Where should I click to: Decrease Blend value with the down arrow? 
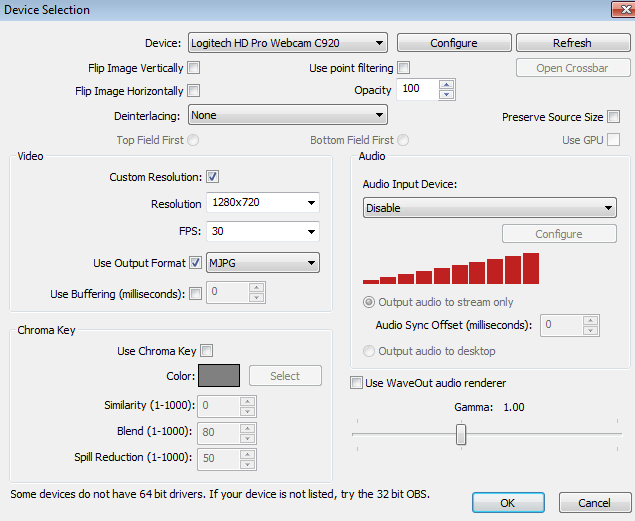(x=247, y=438)
